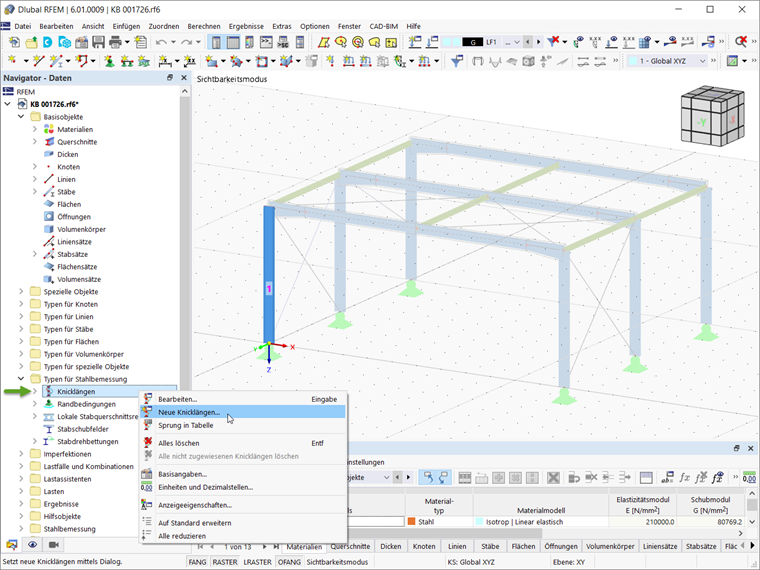Expand the Knicklängen tree node

coord(34,391)
